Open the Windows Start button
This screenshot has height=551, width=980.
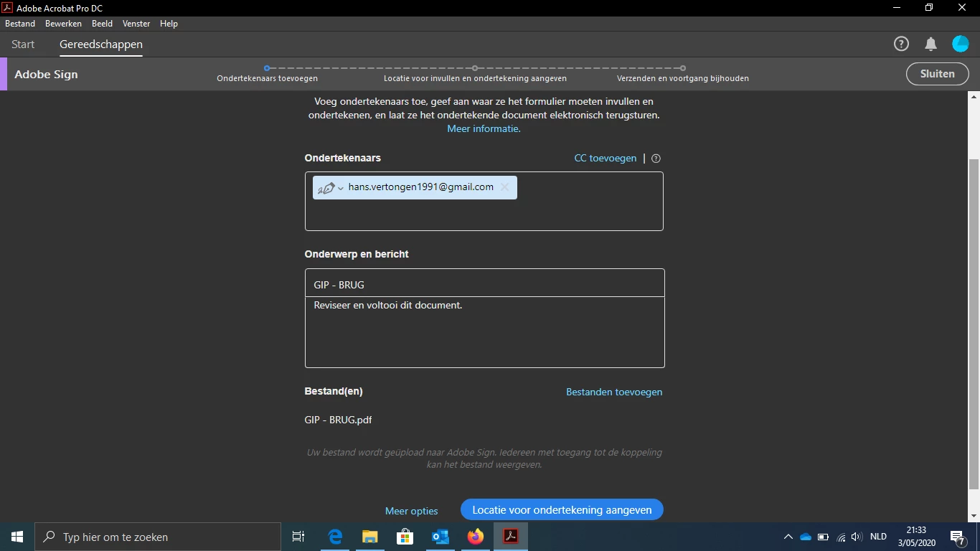17,537
